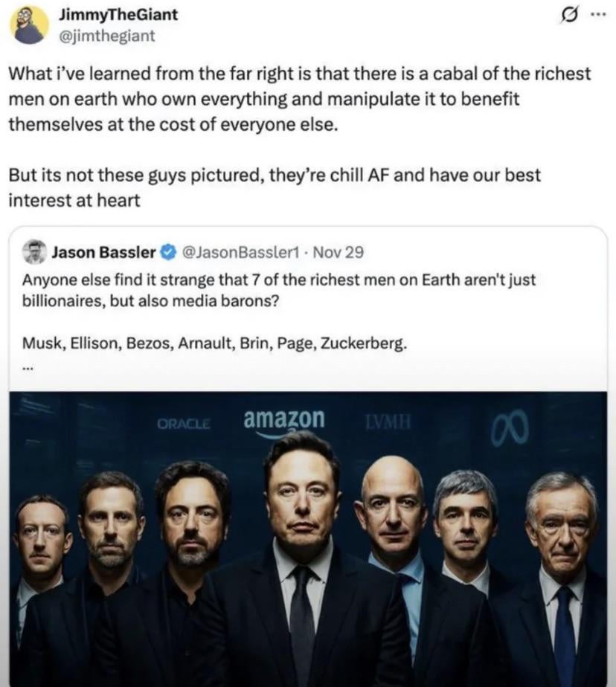
Task: Open quoted tweet text "Anyone else find it strange"
Action: click(x=278, y=291)
